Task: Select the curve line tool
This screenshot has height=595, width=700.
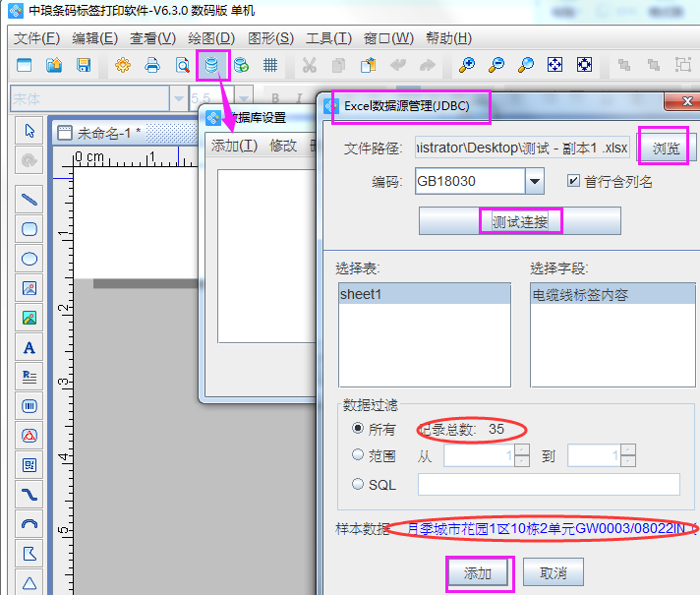Action: [29, 495]
